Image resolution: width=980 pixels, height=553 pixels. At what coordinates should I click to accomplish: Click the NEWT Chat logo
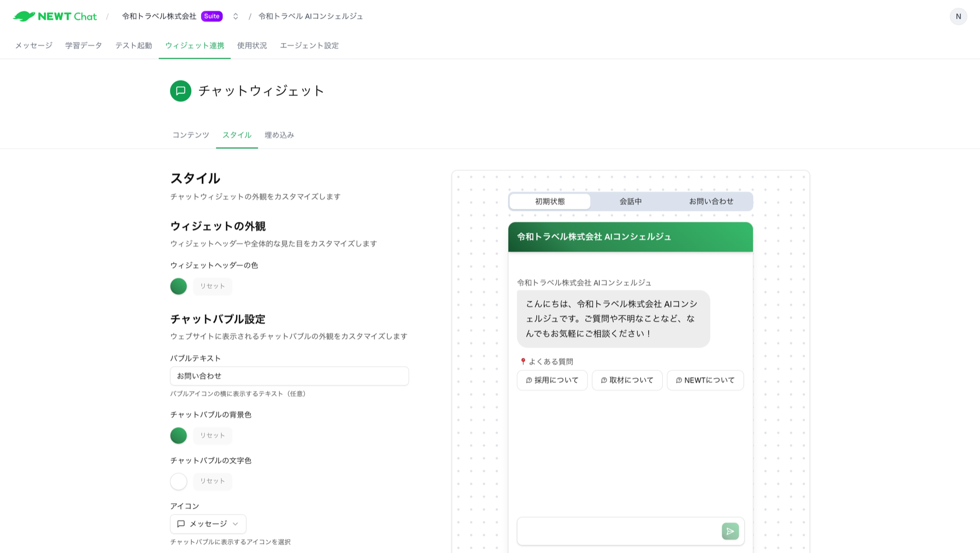[x=55, y=16]
